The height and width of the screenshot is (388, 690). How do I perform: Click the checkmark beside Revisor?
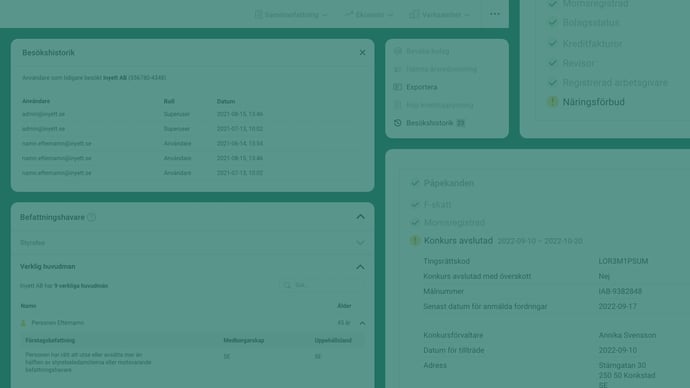coord(553,63)
